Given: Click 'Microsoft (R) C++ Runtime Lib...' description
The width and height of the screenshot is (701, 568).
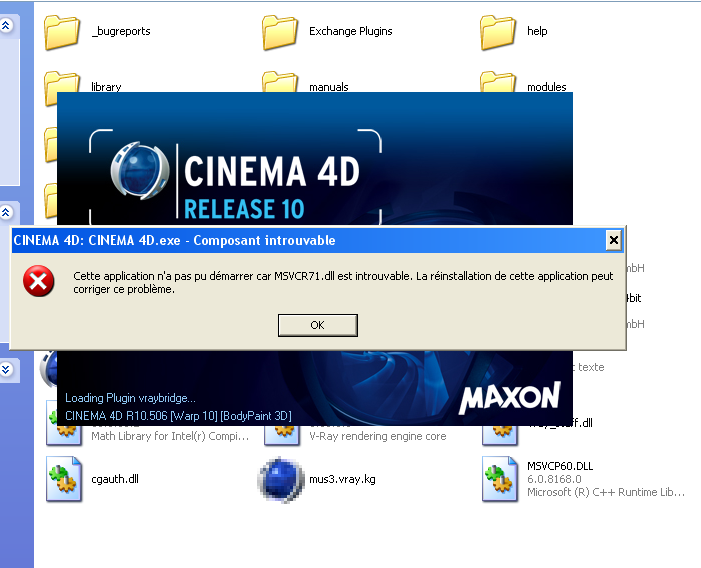Looking at the screenshot, I should coord(606,492).
